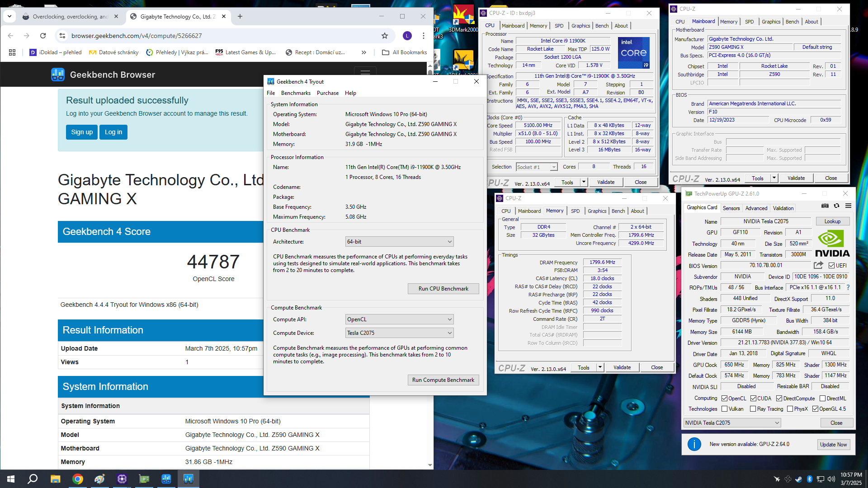Image resolution: width=868 pixels, height=488 pixels.
Task: Toggle the UEFI checkbox in GPU-Z
Action: [x=831, y=266]
